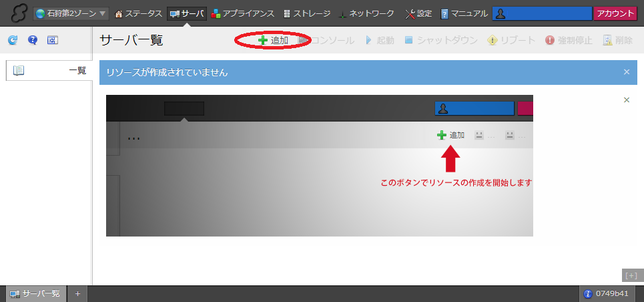The image size is (644, 302).
Task: Open the ネットワーク menu
Action: [x=366, y=13]
